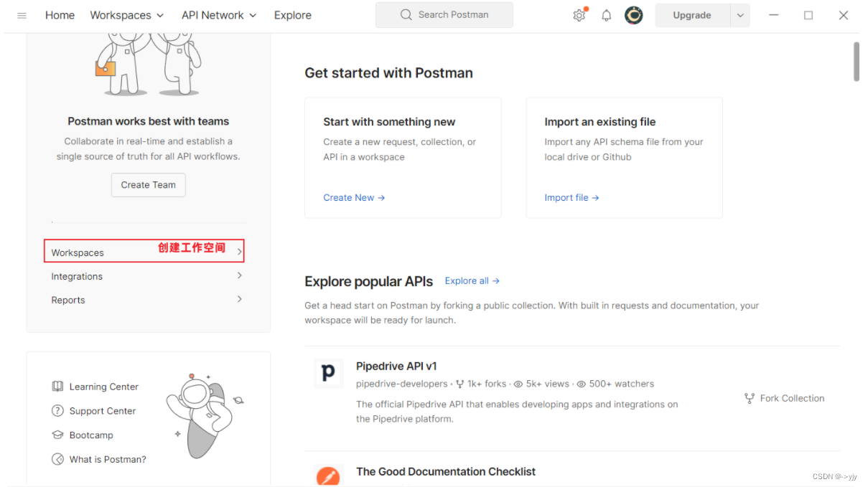Open the Upgrade dropdown arrow
868x487 pixels.
(x=740, y=15)
